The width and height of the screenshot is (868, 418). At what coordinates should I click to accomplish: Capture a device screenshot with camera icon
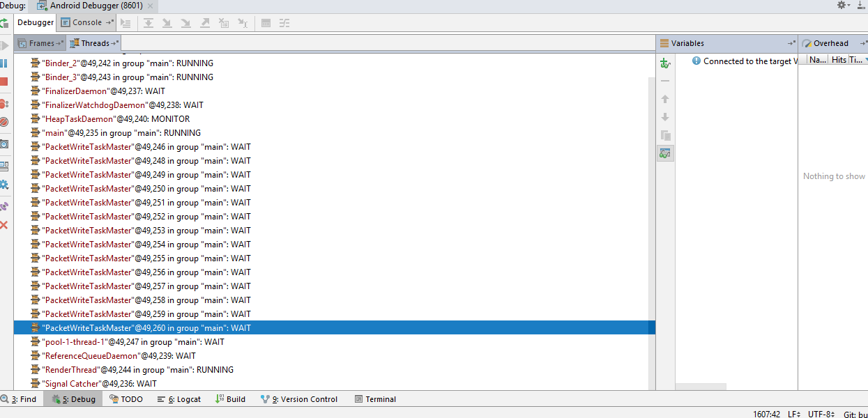pyautogui.click(x=6, y=144)
